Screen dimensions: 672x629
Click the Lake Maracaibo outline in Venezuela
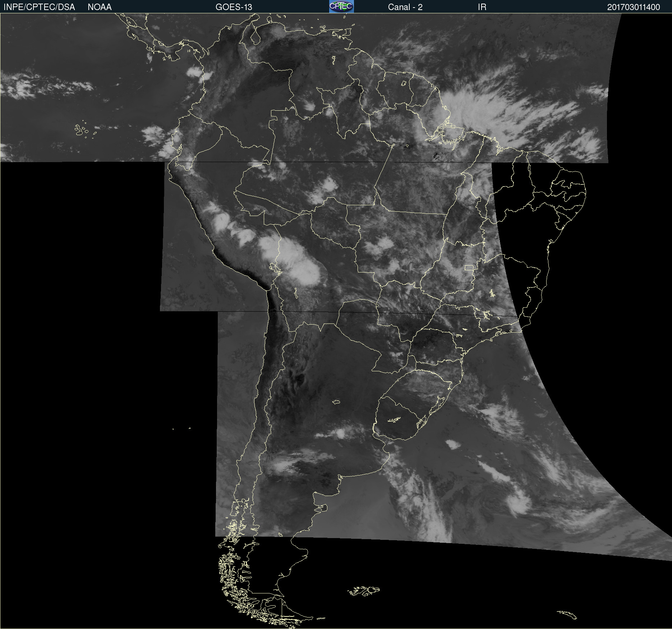click(x=256, y=37)
